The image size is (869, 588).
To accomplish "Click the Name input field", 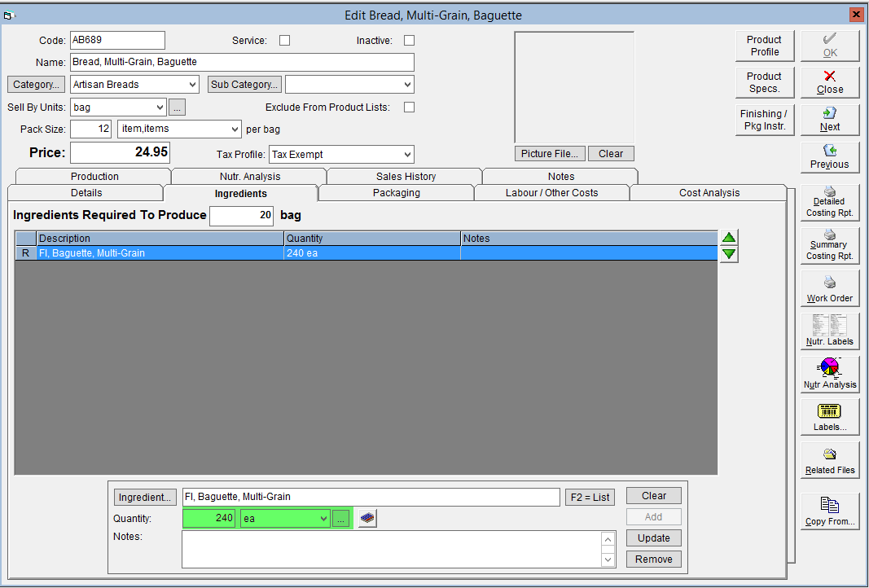I will (242, 62).
